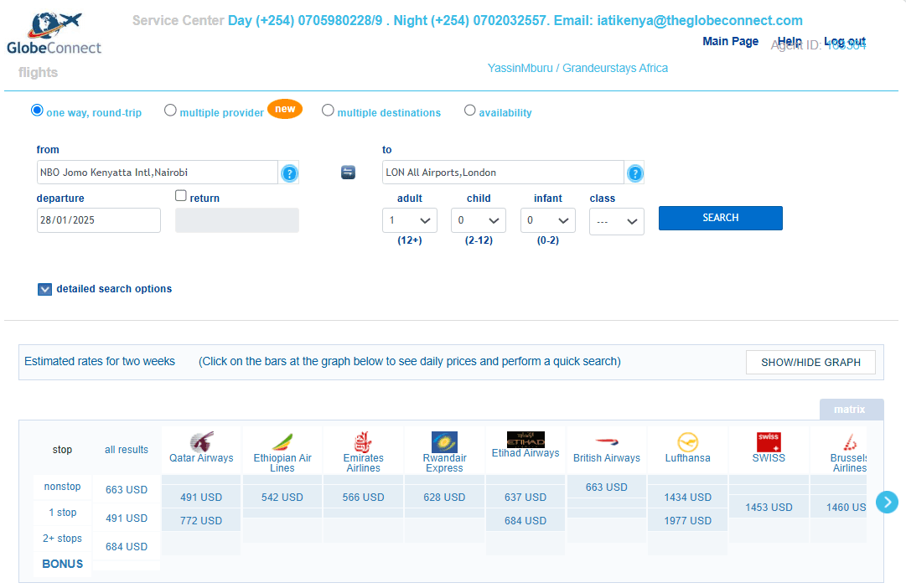The width and height of the screenshot is (906, 588).
Task: Go to Main Page
Action: 730,41
